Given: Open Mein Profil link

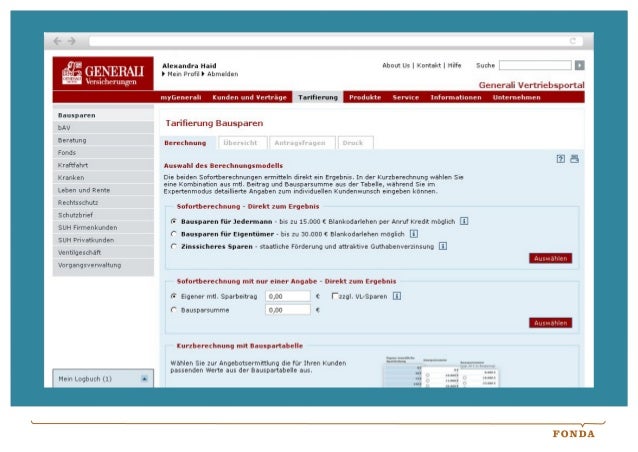Looking at the screenshot, I should (x=183, y=74).
